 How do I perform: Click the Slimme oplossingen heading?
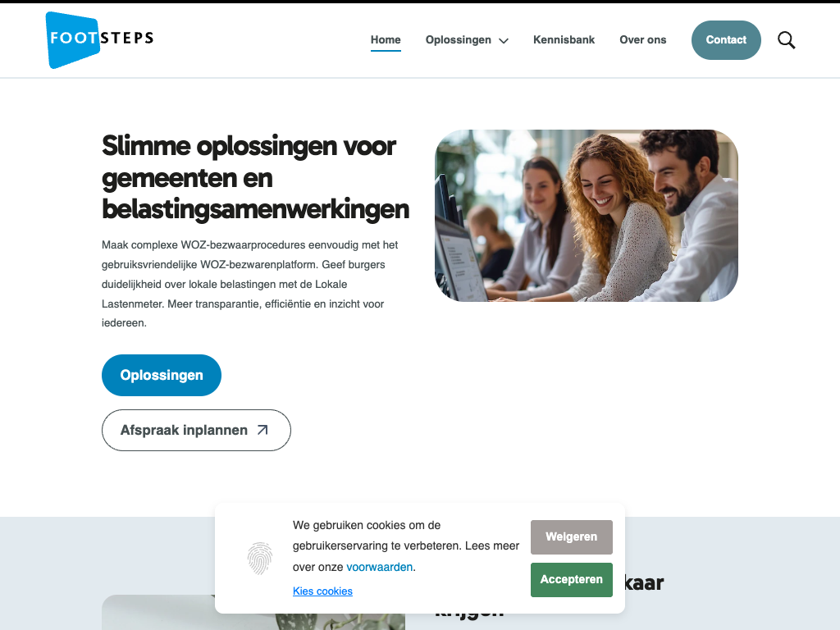click(256, 177)
